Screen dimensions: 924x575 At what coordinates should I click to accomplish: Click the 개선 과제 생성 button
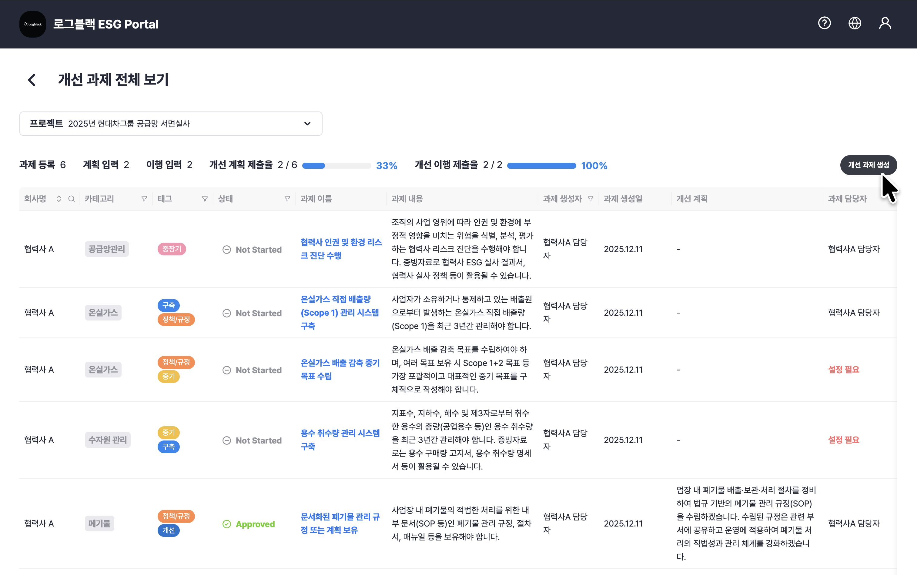click(x=868, y=165)
